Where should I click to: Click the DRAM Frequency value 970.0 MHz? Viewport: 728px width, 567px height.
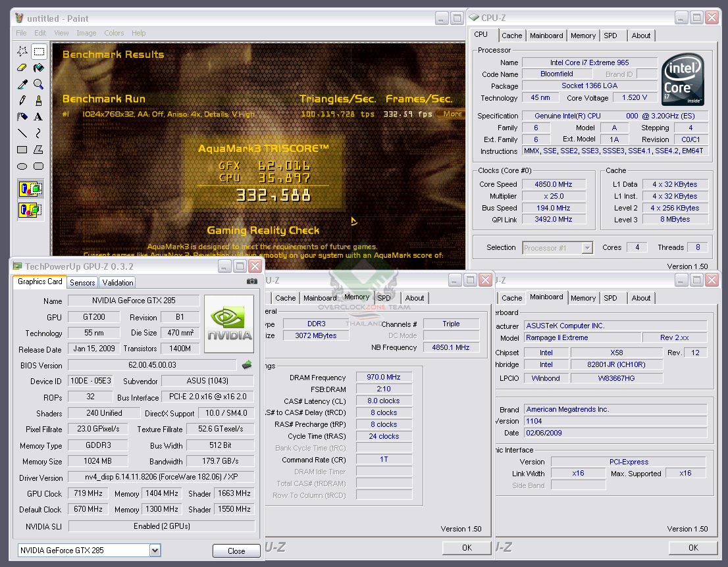[384, 377]
